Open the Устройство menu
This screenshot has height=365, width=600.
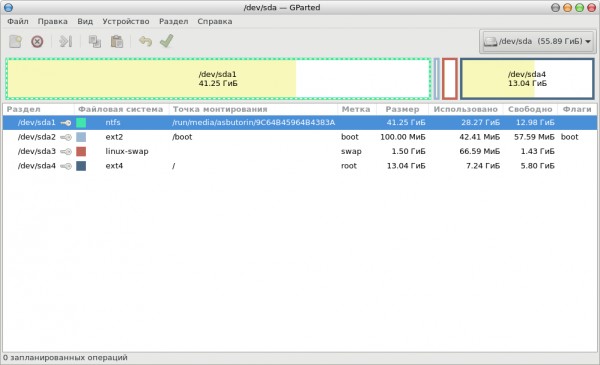126,21
